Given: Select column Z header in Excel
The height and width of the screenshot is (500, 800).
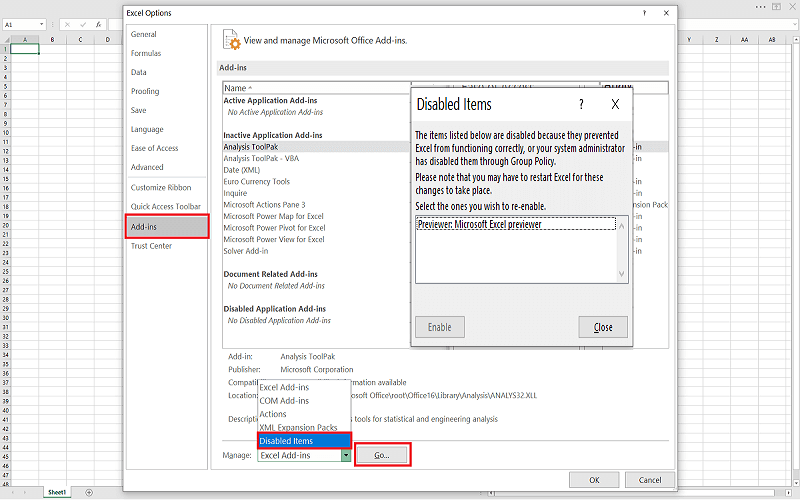Looking at the screenshot, I should pos(717,39).
